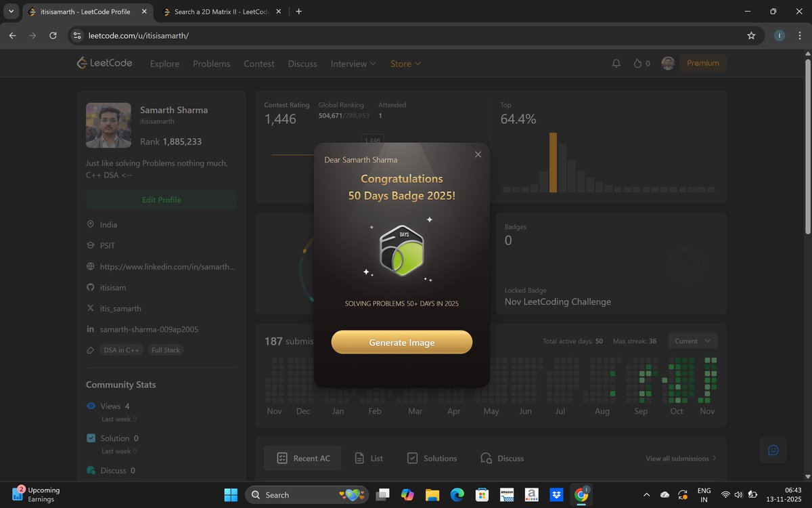Viewport: 812px width, 508px height.
Task: Open the itisisam GitHub link
Action: [x=113, y=288]
